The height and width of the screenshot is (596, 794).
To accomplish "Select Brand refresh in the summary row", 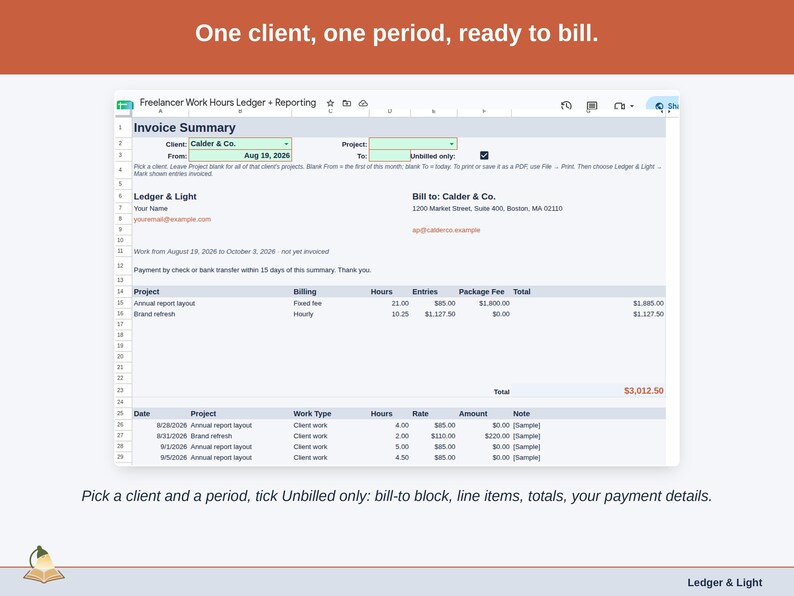I will 154,314.
